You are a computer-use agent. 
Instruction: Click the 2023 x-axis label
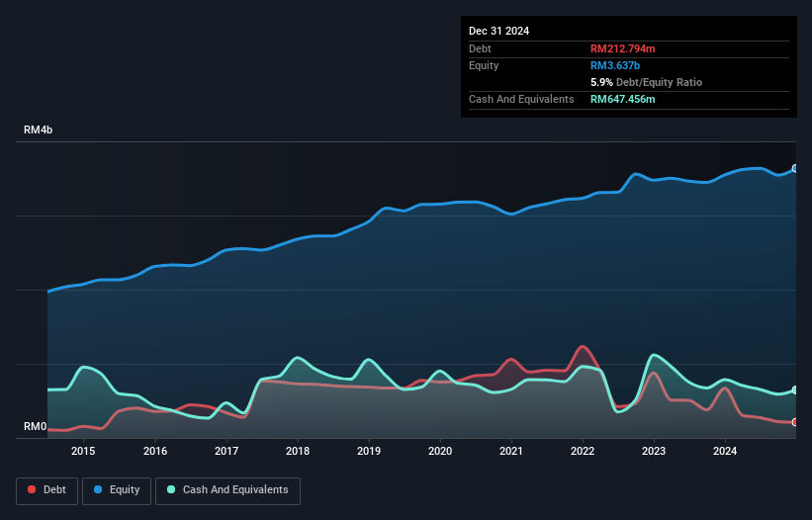(654, 451)
